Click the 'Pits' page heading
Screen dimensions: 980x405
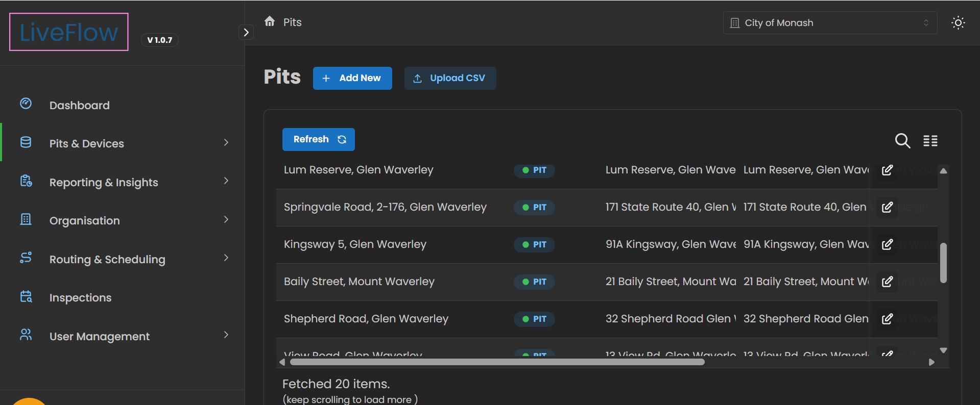coord(282,77)
